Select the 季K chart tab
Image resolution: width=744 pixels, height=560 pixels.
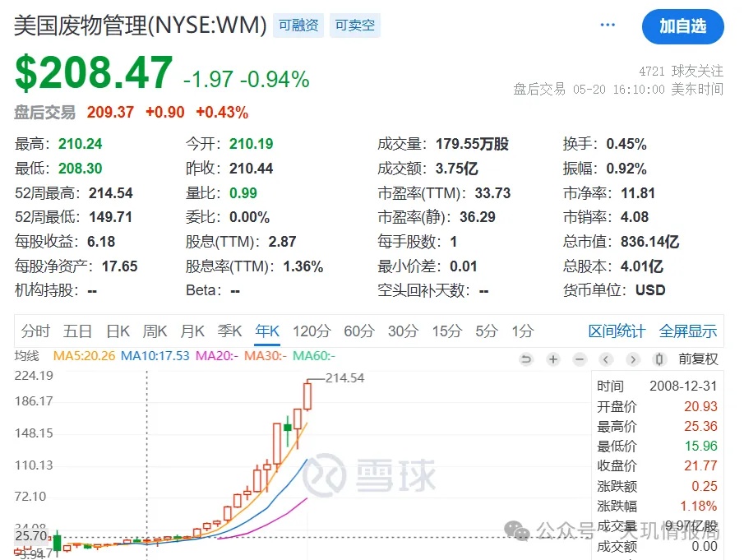[x=229, y=331]
